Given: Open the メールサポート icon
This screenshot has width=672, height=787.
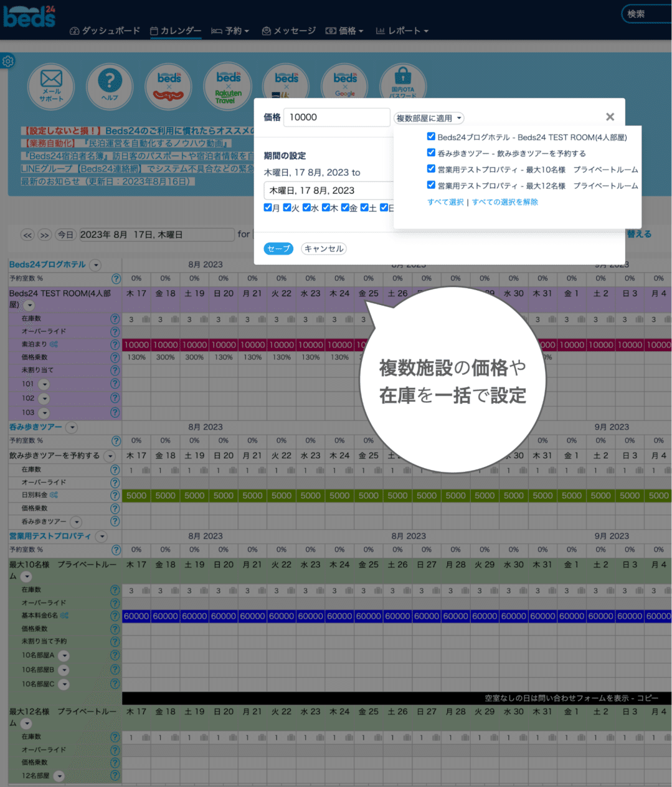Looking at the screenshot, I should tap(50, 87).
